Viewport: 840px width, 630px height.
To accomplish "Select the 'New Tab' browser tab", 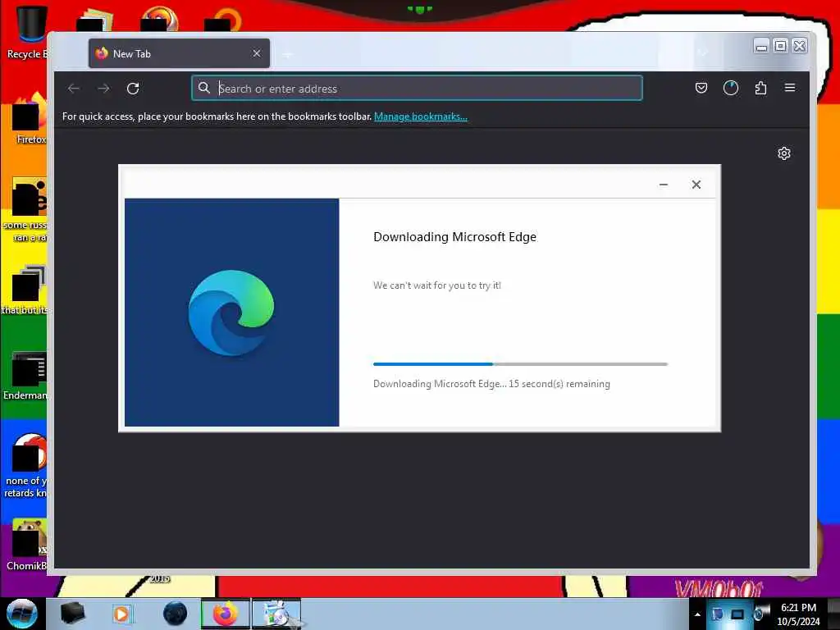I will point(179,53).
